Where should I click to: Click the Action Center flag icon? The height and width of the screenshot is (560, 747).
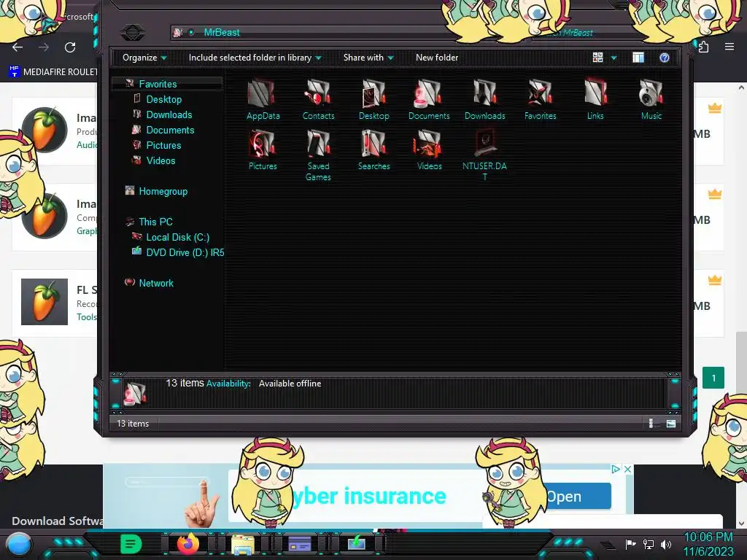pos(631,544)
